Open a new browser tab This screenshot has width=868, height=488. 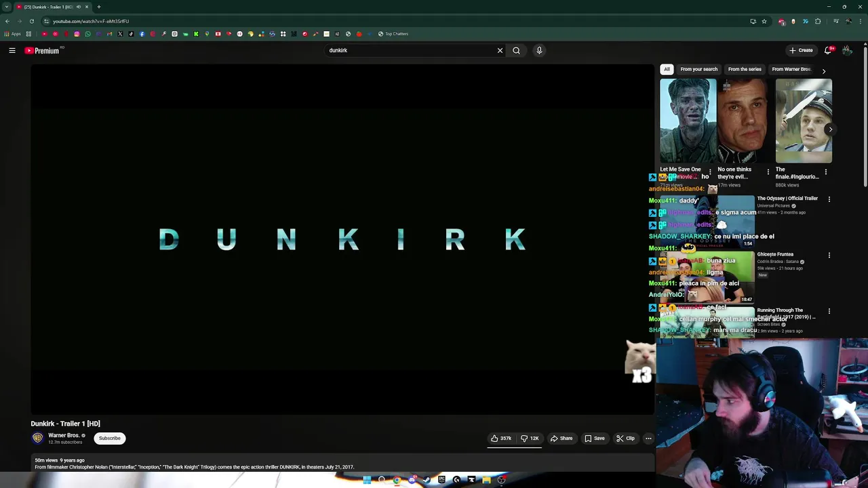tap(99, 7)
